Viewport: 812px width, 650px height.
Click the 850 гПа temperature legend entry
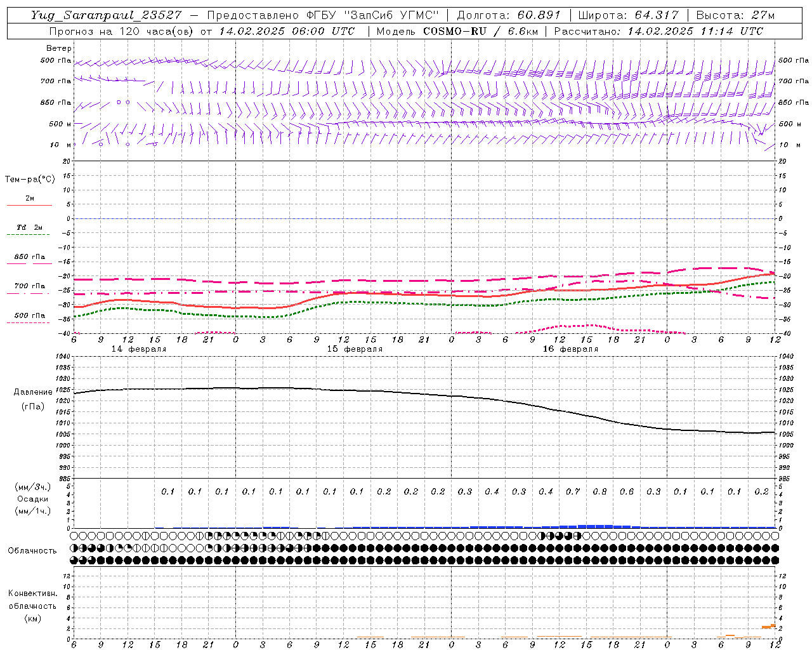pos(30,257)
